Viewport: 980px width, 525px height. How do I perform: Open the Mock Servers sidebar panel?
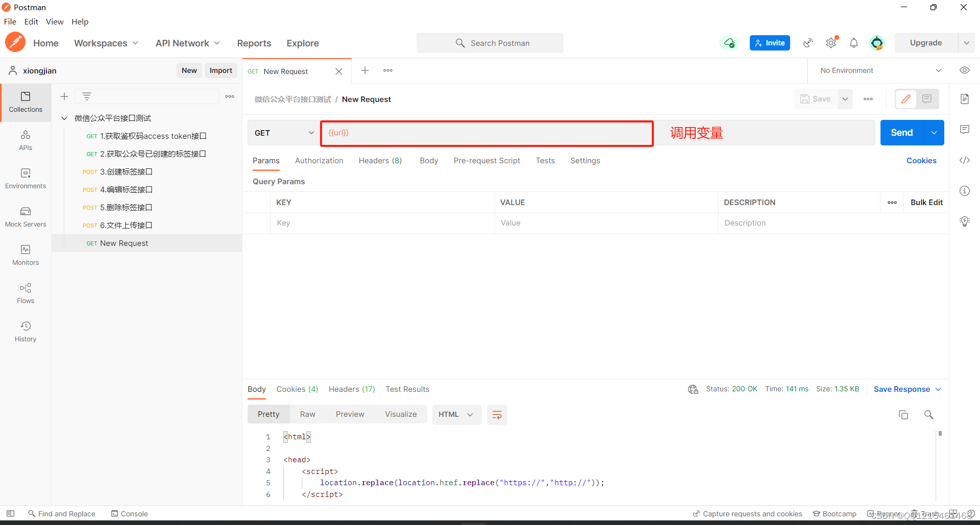pyautogui.click(x=26, y=217)
